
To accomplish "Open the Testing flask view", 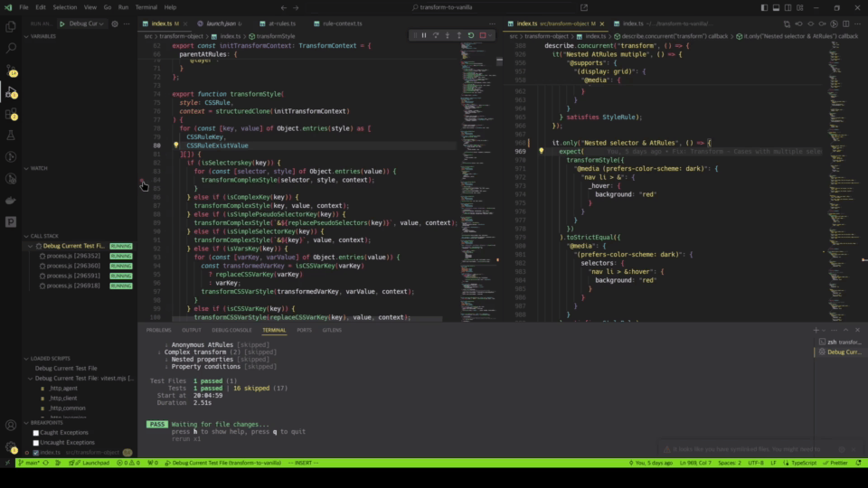I will point(11,136).
